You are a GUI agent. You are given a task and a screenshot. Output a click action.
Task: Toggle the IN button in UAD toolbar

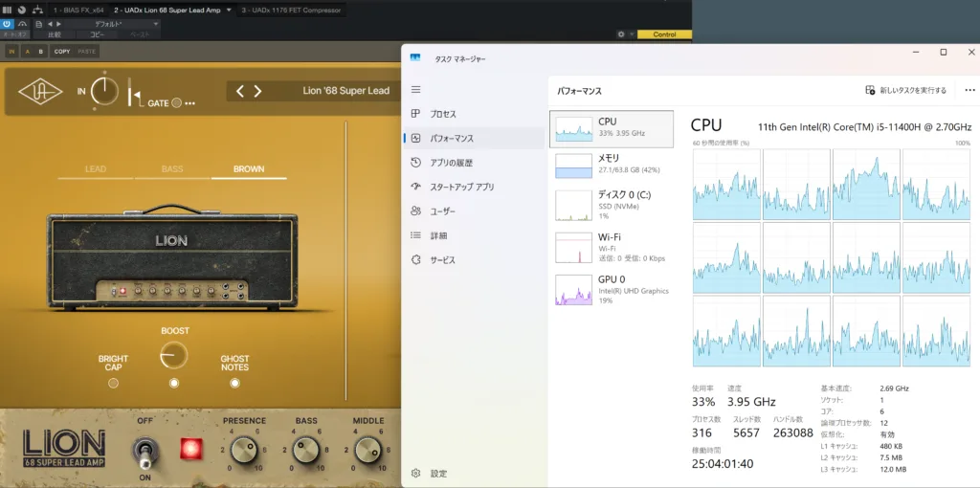11,52
